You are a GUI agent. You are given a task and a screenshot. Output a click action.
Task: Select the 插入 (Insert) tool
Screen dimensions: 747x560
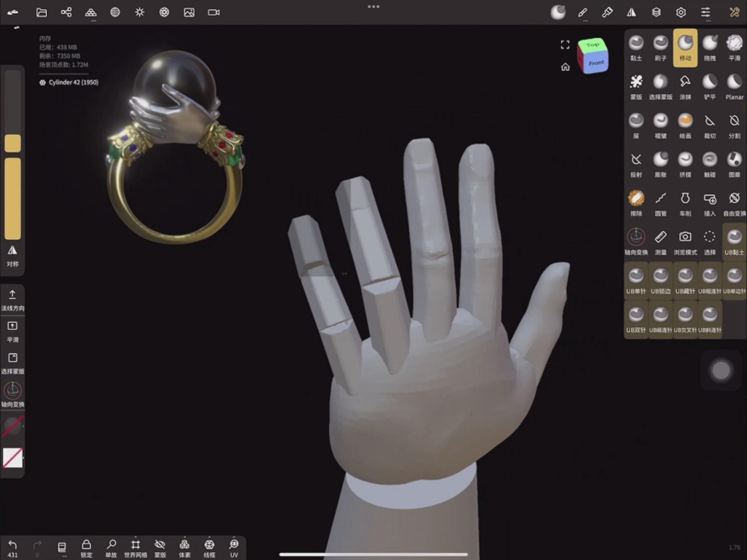click(710, 203)
